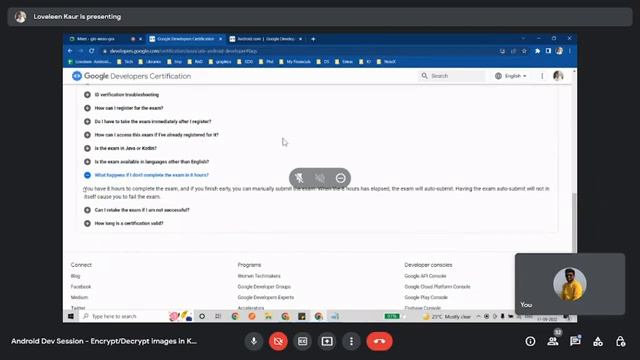Open the Tech bookmarks folder
The image size is (640, 360).
tap(125, 62)
